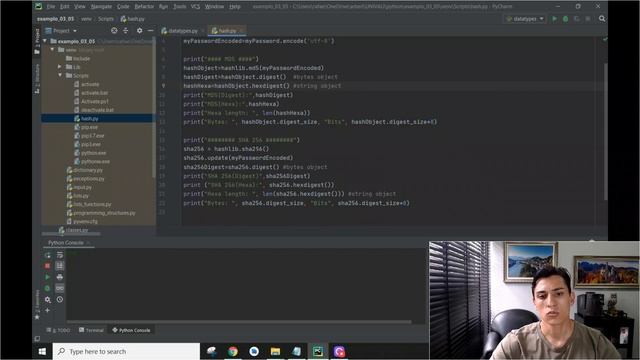Print console output with printer icon
The width and height of the screenshot is (640, 360).
point(60,277)
